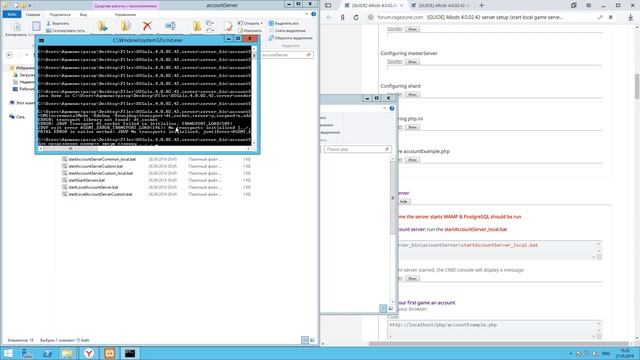Image resolution: width=640 pixels, height=360 pixels.
Task: Click the browser page vertical scrollbar
Action: pos(637,86)
